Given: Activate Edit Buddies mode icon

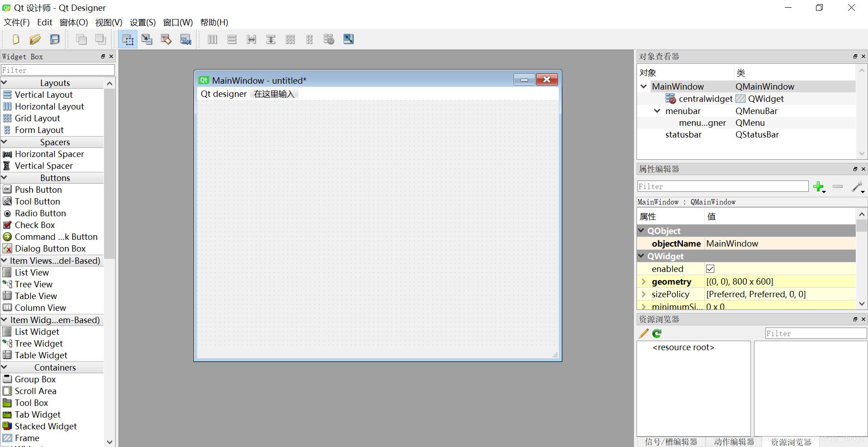Looking at the screenshot, I should point(166,40).
